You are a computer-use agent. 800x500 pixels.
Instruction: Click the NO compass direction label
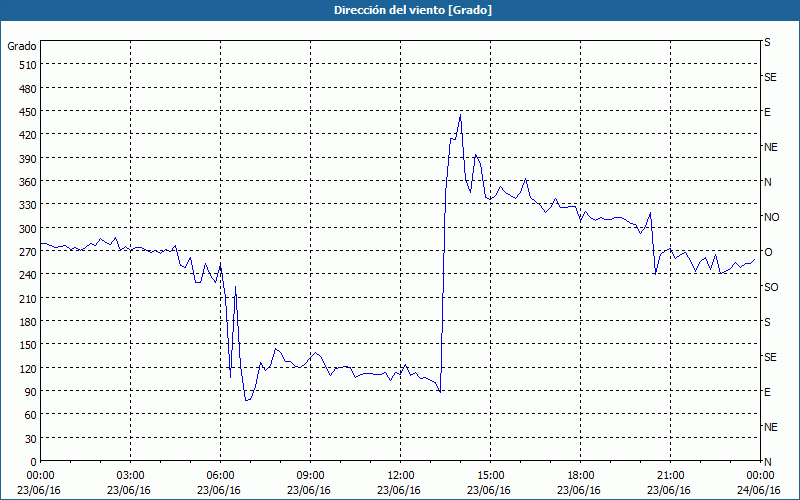point(771,217)
